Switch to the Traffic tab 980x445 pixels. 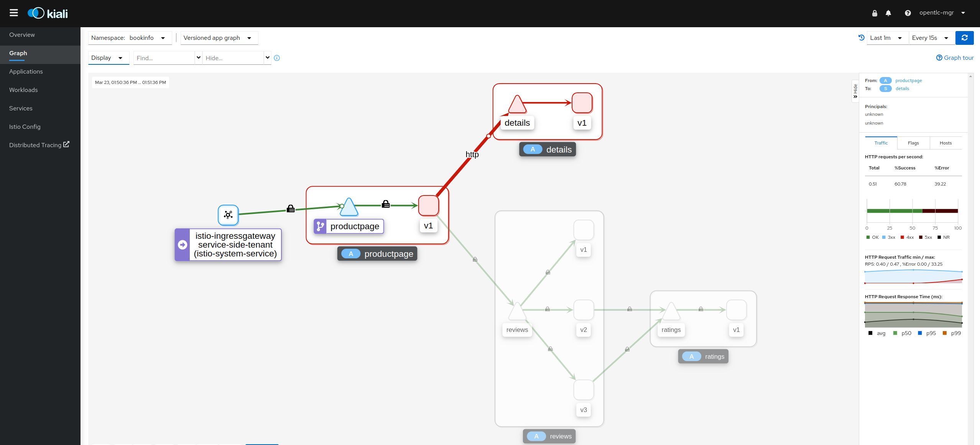pos(881,143)
